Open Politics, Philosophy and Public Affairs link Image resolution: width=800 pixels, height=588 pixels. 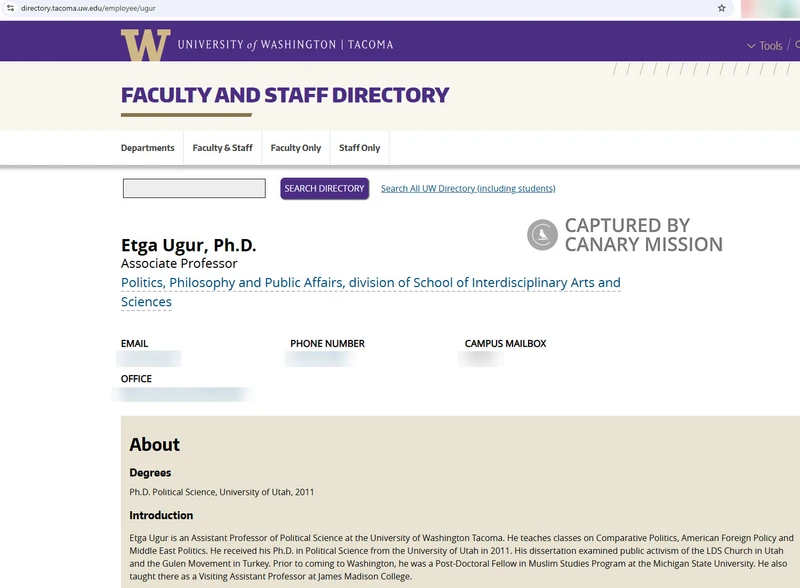[371, 292]
